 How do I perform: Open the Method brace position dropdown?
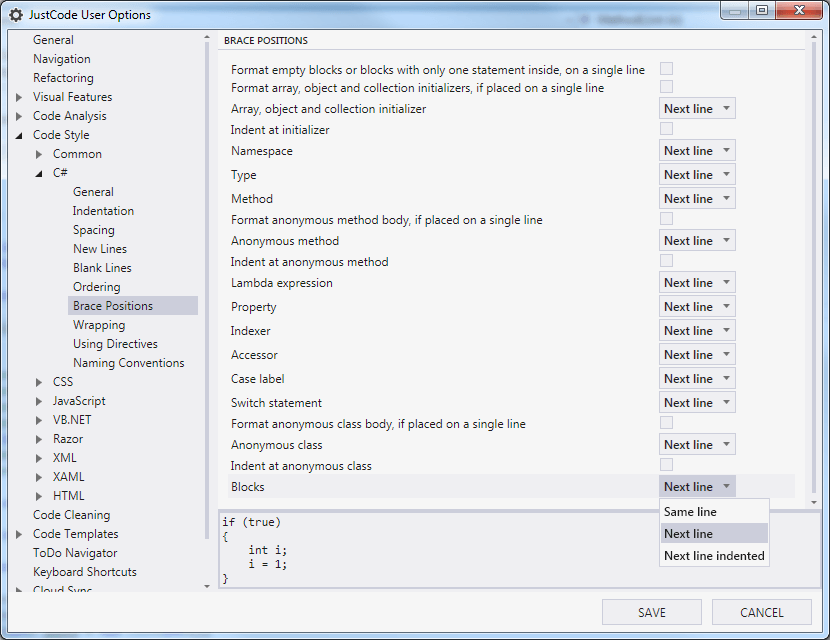[697, 199]
